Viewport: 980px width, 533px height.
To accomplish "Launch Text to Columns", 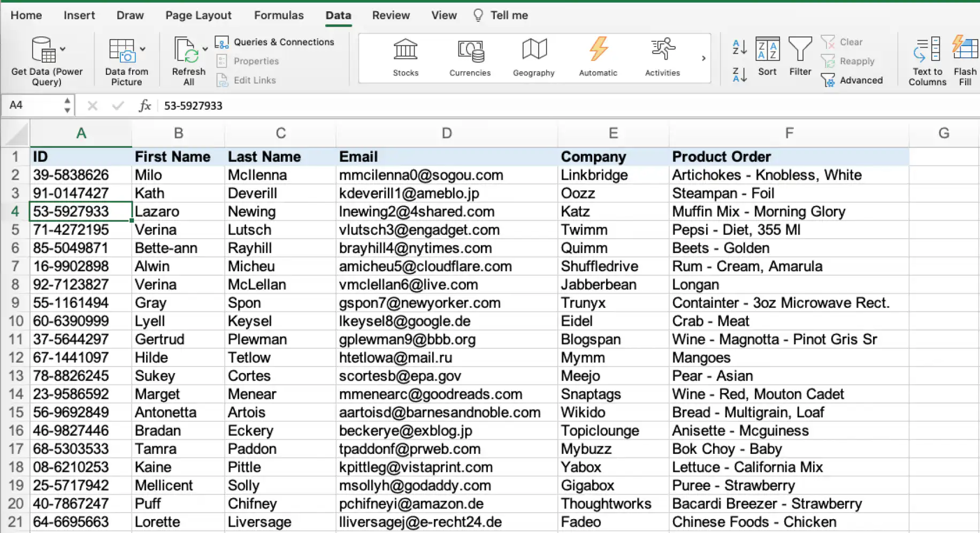I will coord(927,62).
